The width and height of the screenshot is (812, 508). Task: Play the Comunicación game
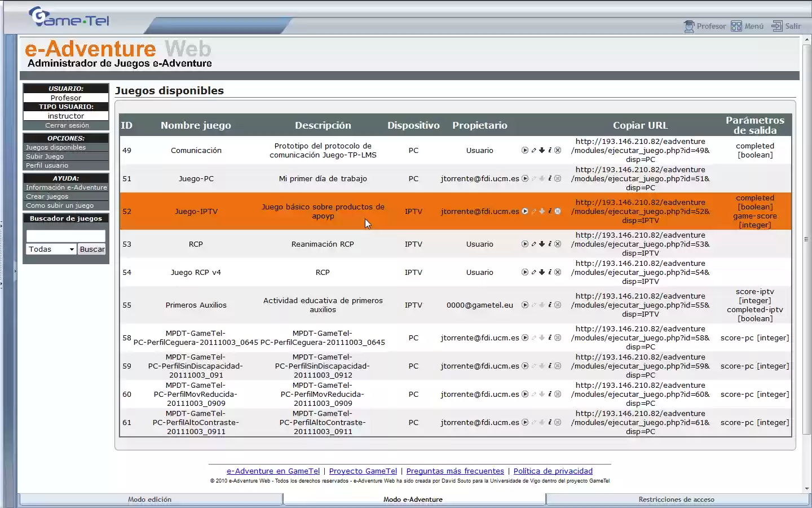tap(524, 150)
